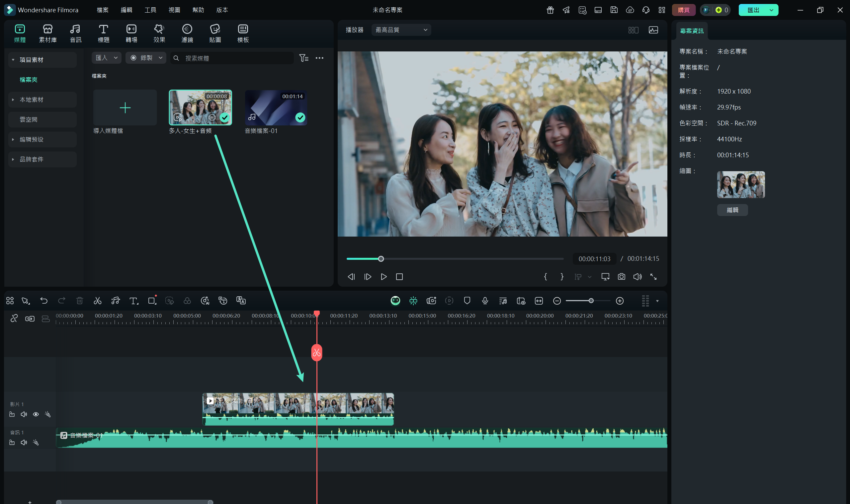Screen dimensions: 850x504
Task: Click the audio detach music-note tool
Action: pyautogui.click(x=116, y=301)
